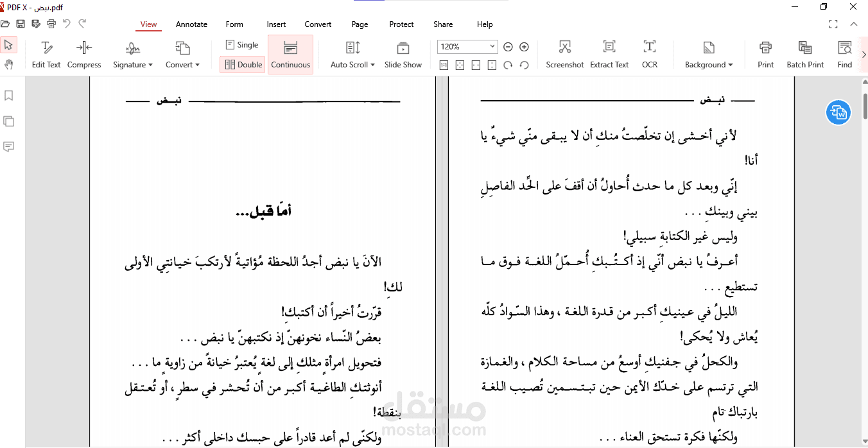Print the document from the ribbon
The image size is (868, 448).
point(765,55)
